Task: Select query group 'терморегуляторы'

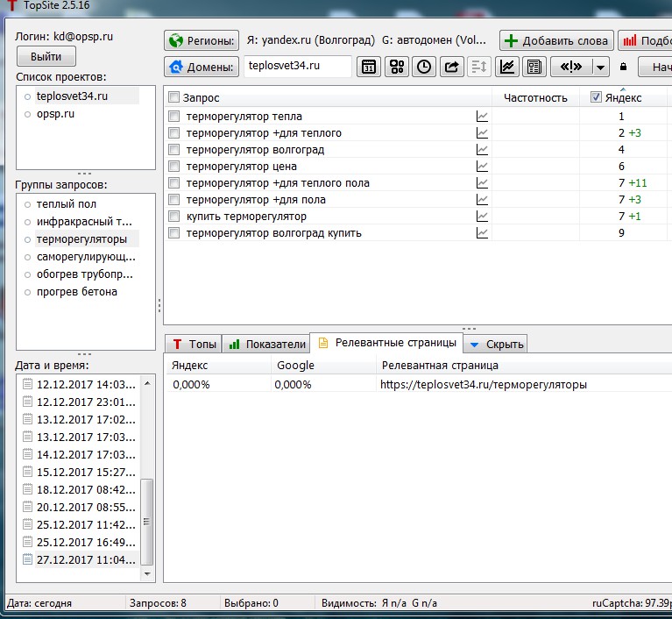Action: coord(81,239)
